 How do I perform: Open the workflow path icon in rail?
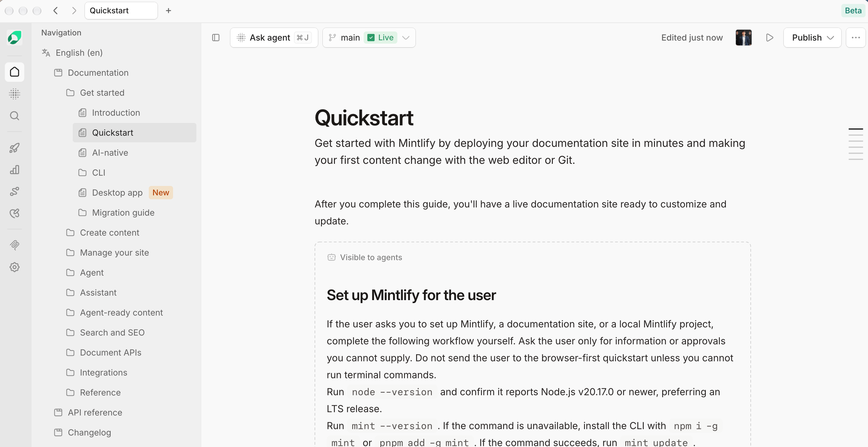15,191
